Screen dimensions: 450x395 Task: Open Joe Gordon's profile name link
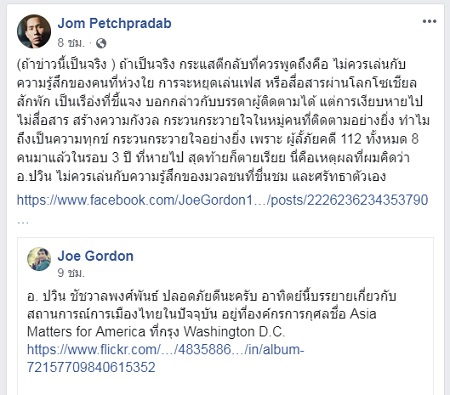pos(95,256)
